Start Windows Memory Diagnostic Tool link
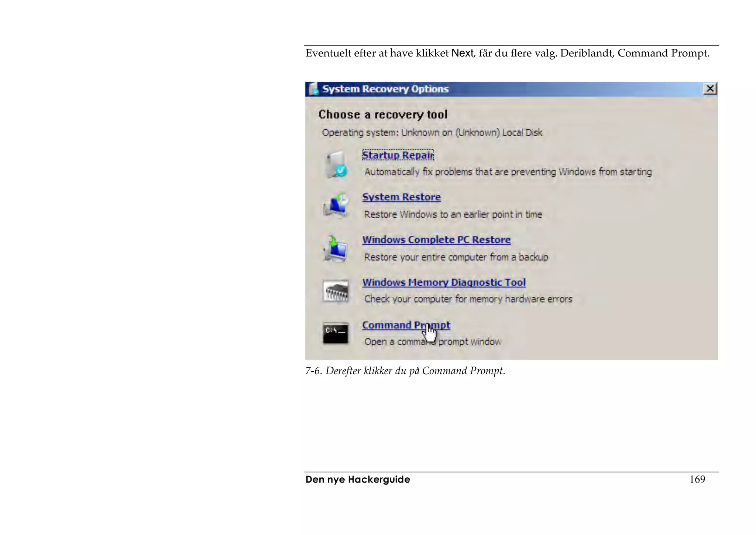This screenshot has height=535, width=756. click(444, 283)
